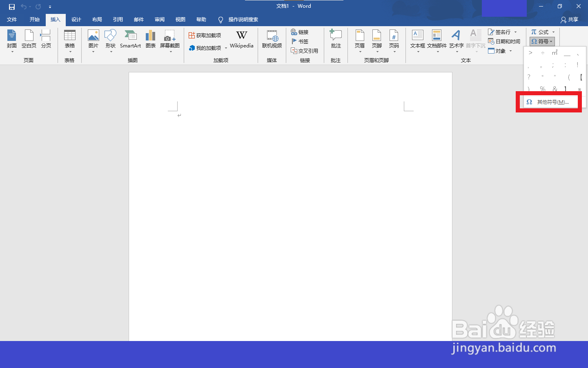Viewport: 588px width, 368px height.
Task: Click the 链接 hyperlink button
Action: coord(300,32)
